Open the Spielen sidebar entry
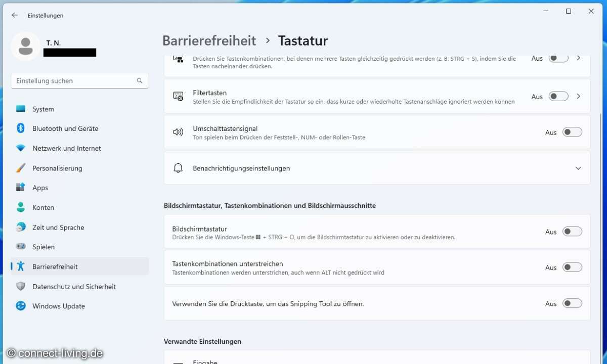The width and height of the screenshot is (607, 364). pyautogui.click(x=80, y=247)
